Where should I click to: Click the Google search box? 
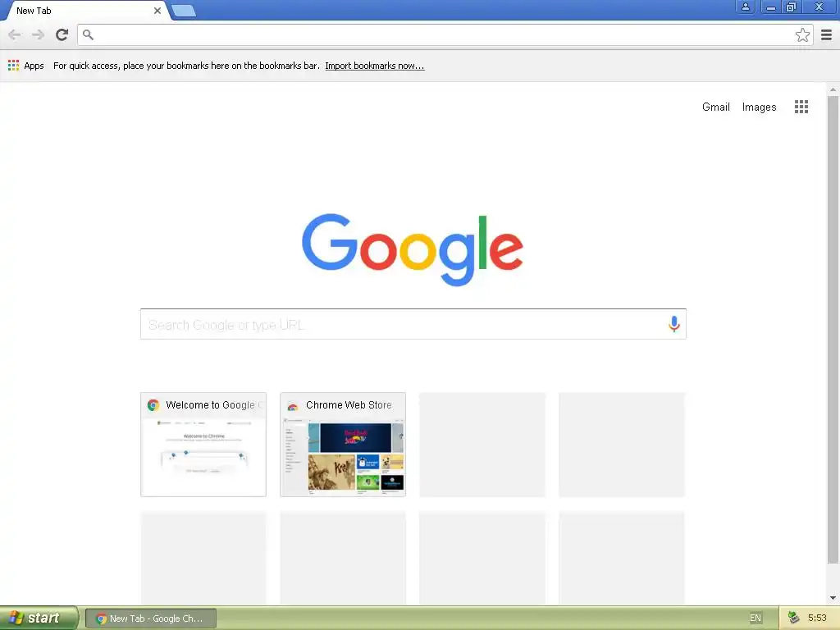[413, 324]
